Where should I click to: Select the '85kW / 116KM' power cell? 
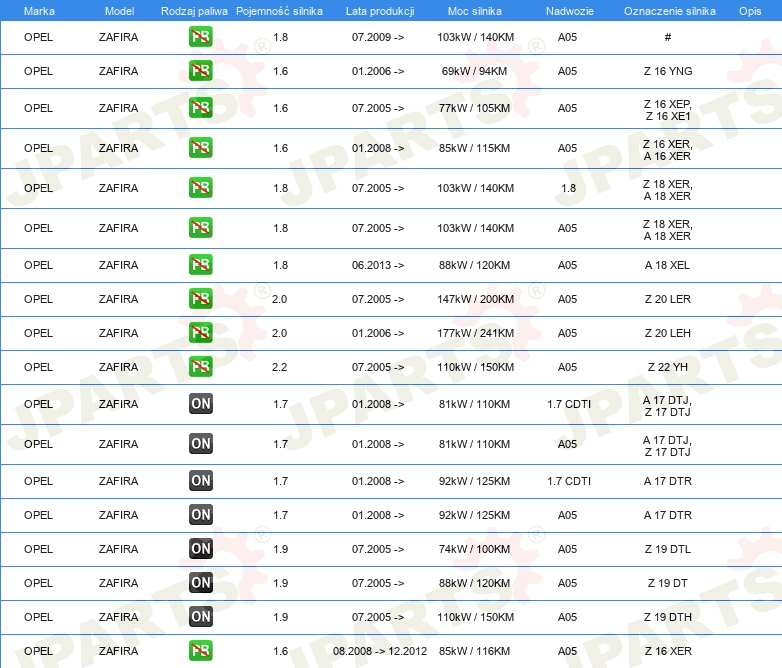[x=474, y=651]
